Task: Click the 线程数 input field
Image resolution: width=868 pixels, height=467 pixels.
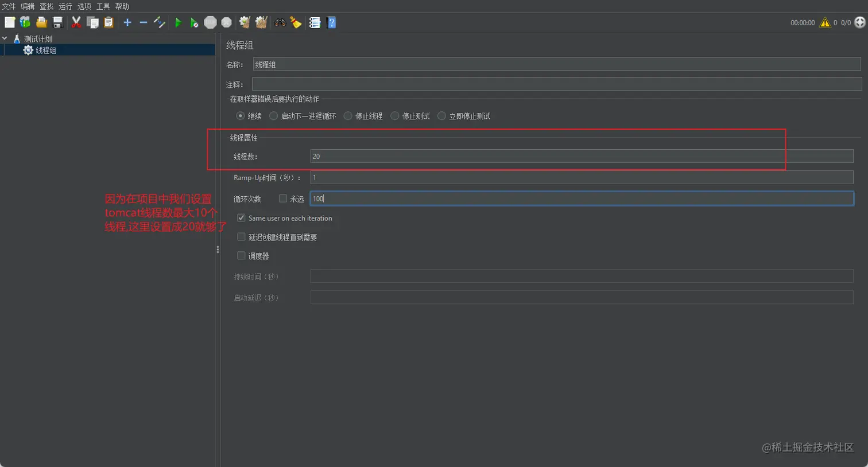Action: (x=582, y=156)
